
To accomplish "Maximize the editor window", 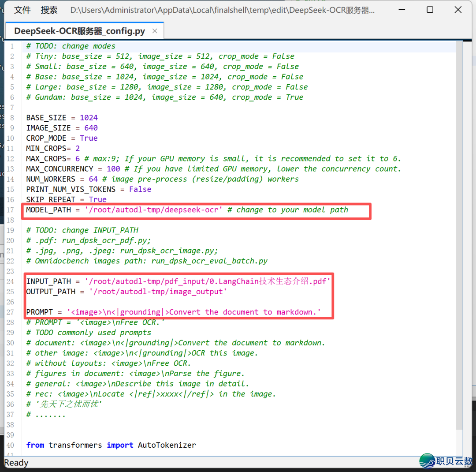I will click(x=430, y=10).
